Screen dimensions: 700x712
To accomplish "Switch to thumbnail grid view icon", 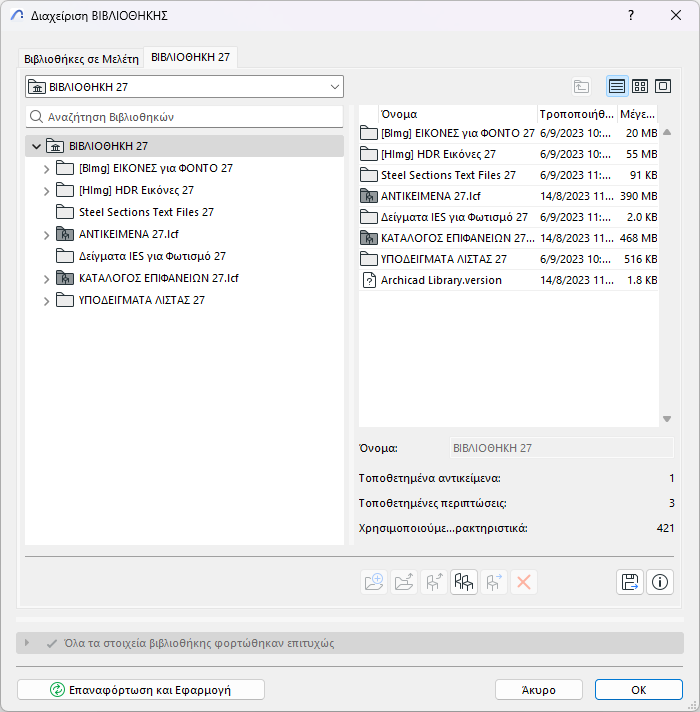I will [x=640, y=86].
